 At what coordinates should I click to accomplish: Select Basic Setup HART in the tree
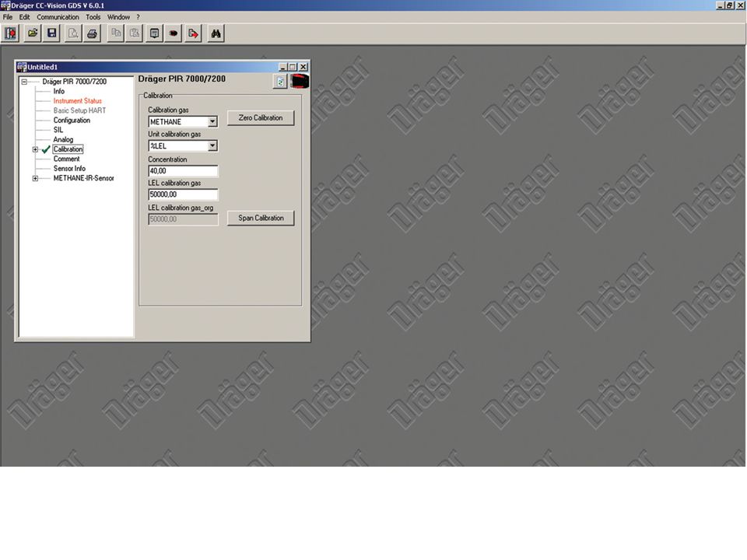point(79,110)
